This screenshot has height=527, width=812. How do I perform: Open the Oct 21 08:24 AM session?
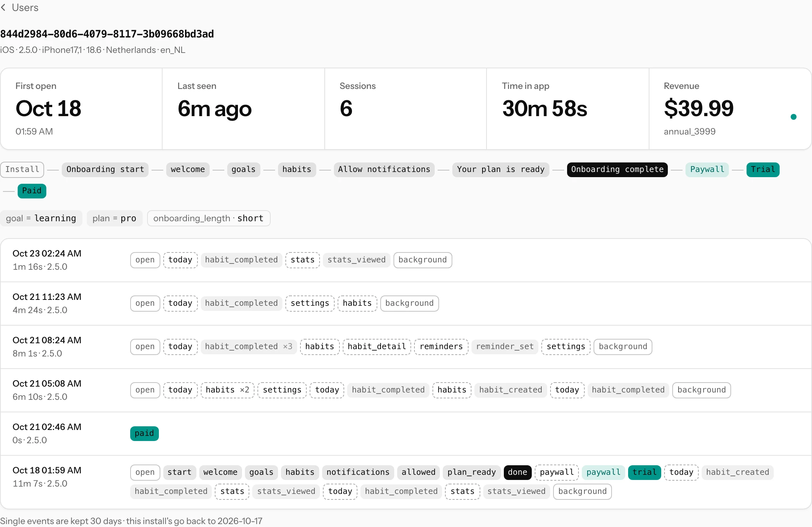406,347
